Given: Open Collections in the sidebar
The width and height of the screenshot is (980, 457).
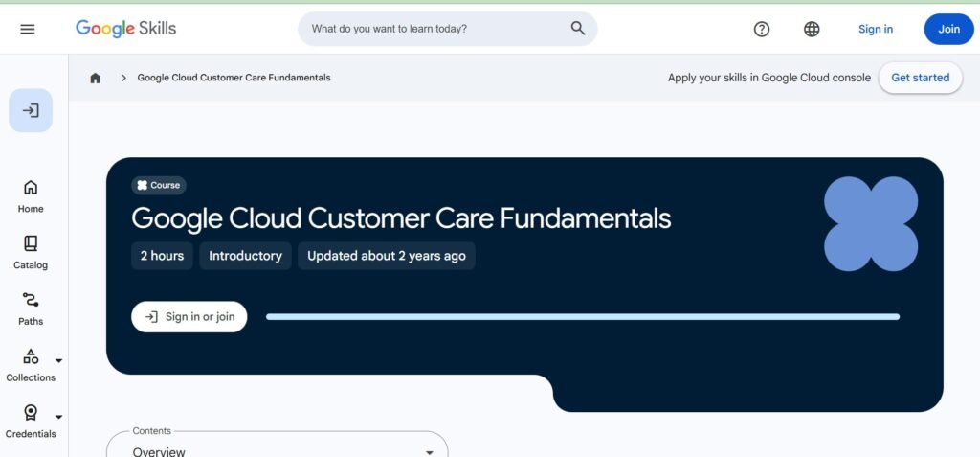Looking at the screenshot, I should (x=31, y=365).
